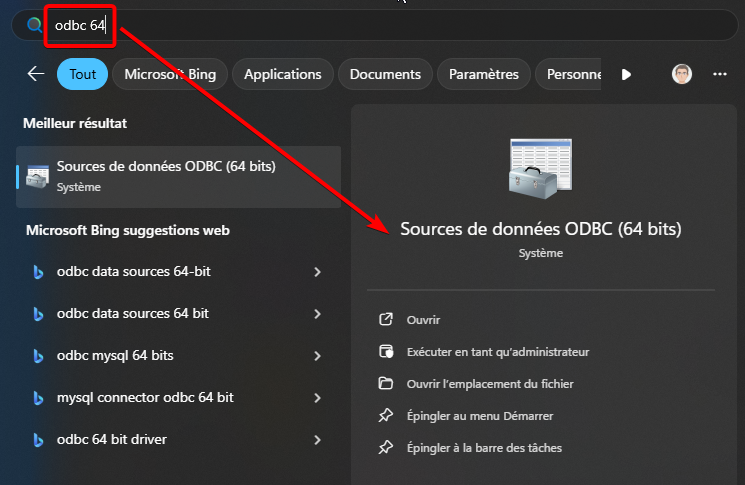Click the search box containing odbc 64
Viewport: 745px width, 485px height.
tap(374, 25)
